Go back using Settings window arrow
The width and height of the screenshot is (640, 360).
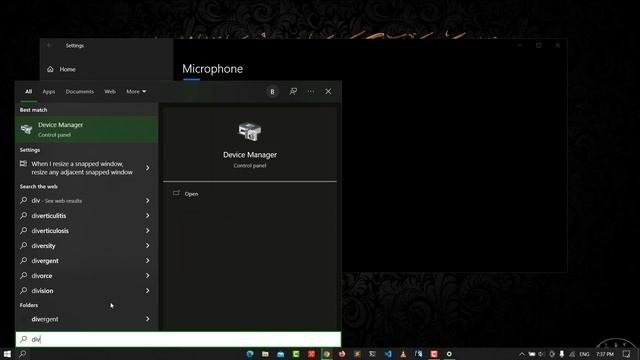(x=49, y=45)
